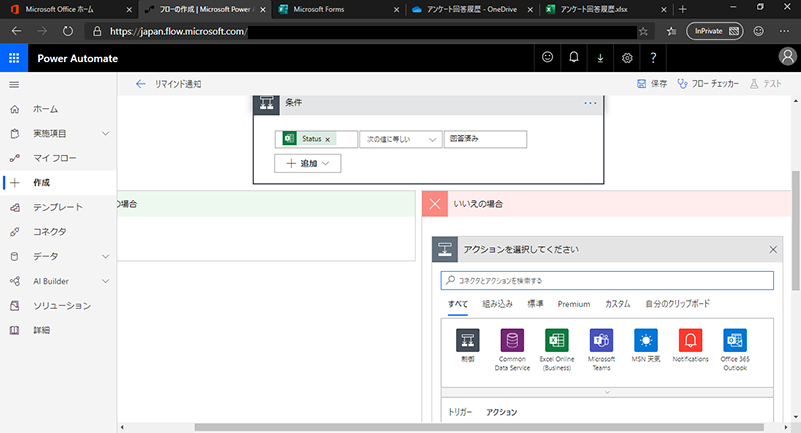The width and height of the screenshot is (801, 433).
Task: Switch to the Premium tab
Action: (573, 304)
